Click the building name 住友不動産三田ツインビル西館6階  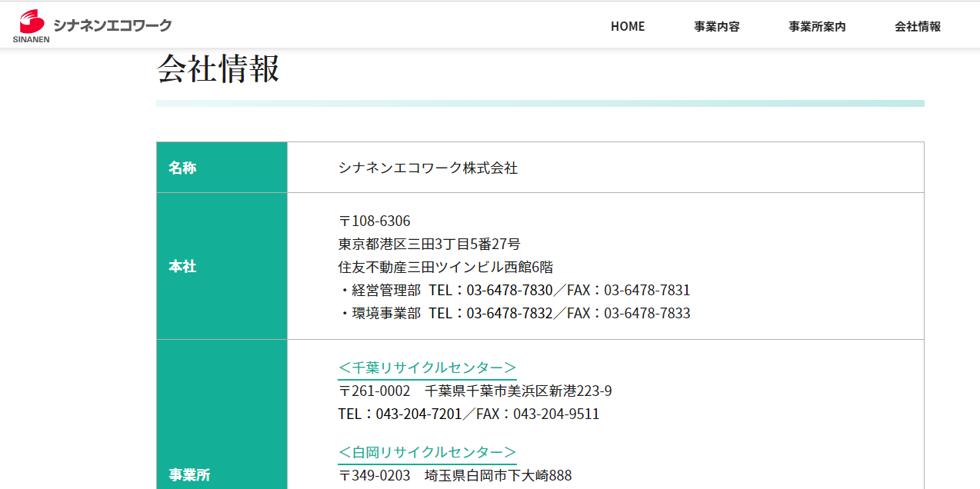[445, 268]
